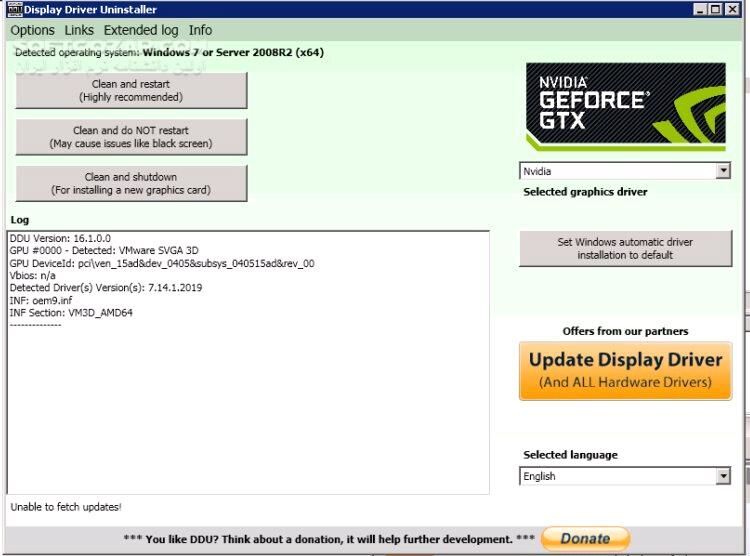Click the 'Unable to fetch updates!' status text
The width and height of the screenshot is (750, 556).
[66, 507]
